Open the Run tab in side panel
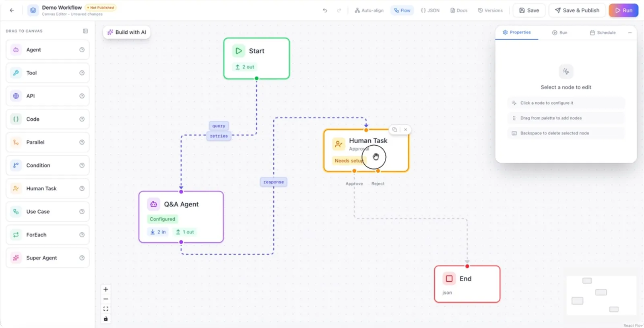644x328 pixels. pos(559,33)
